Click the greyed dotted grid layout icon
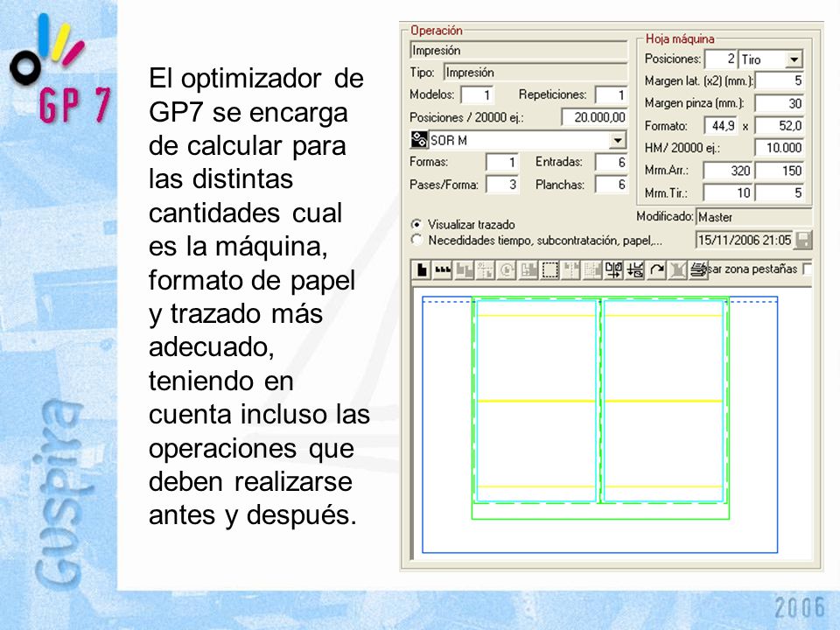This screenshot has width=840, height=630. click(x=592, y=269)
